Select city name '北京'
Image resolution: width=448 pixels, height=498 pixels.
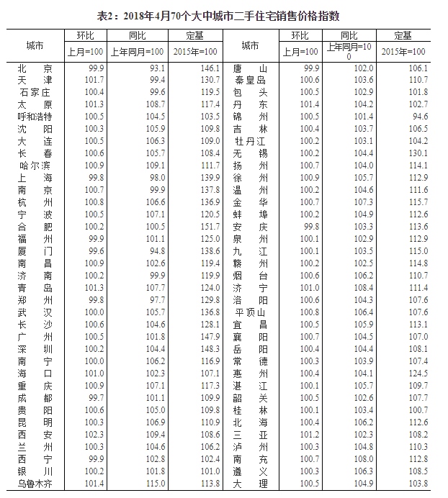(x=35, y=68)
